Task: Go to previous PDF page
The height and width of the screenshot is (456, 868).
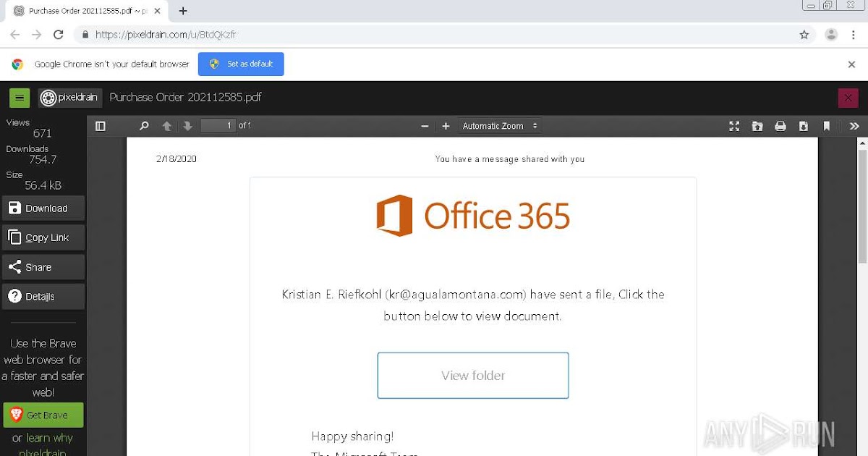Action: click(x=167, y=126)
